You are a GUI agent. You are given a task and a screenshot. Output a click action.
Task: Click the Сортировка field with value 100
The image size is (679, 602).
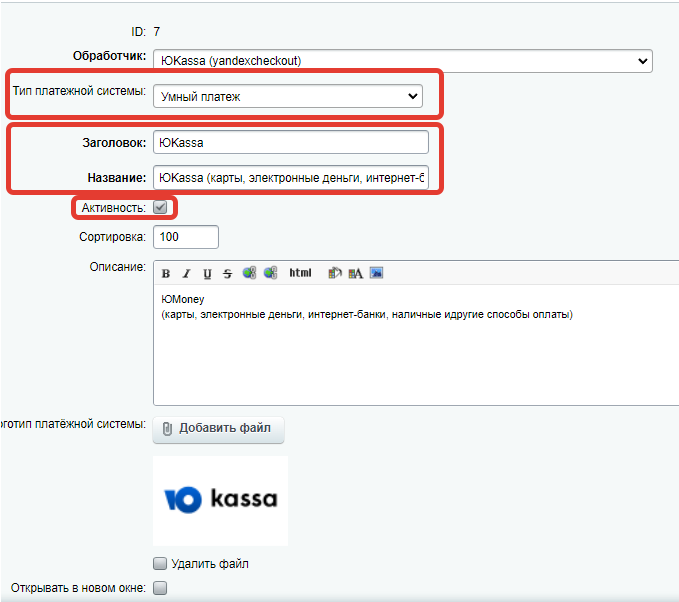185,238
